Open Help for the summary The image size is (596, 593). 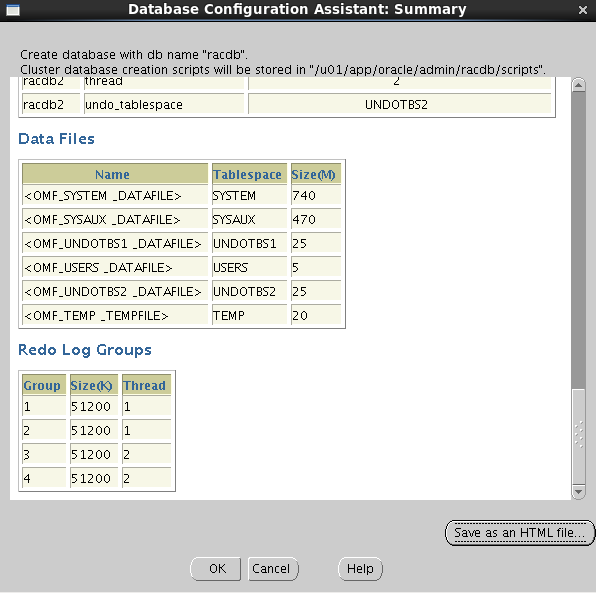tap(360, 569)
